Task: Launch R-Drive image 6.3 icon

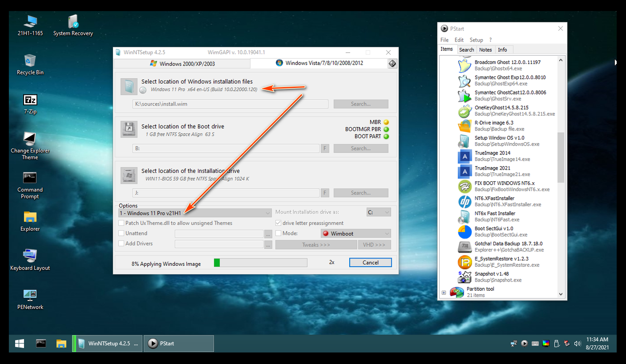Action: coord(465,126)
